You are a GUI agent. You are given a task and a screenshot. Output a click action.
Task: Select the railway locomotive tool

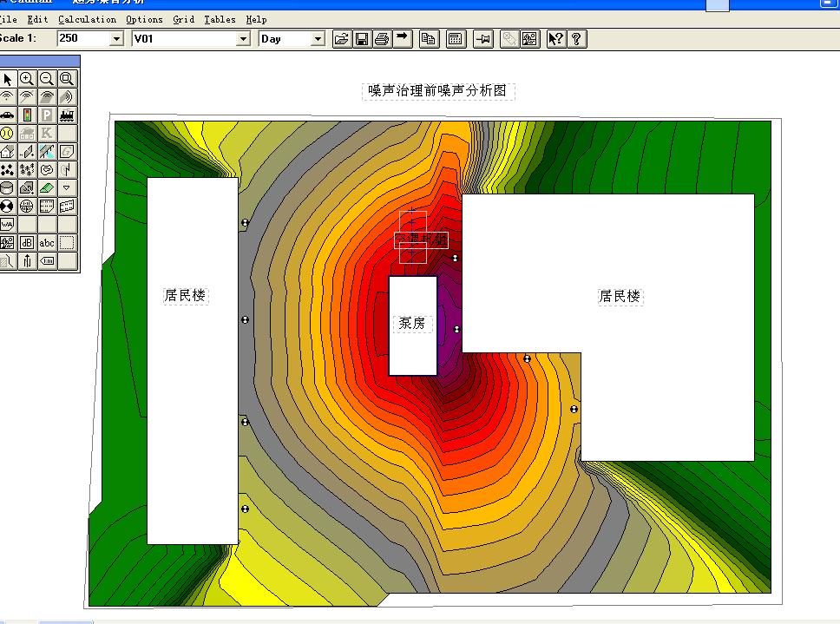click(x=67, y=115)
